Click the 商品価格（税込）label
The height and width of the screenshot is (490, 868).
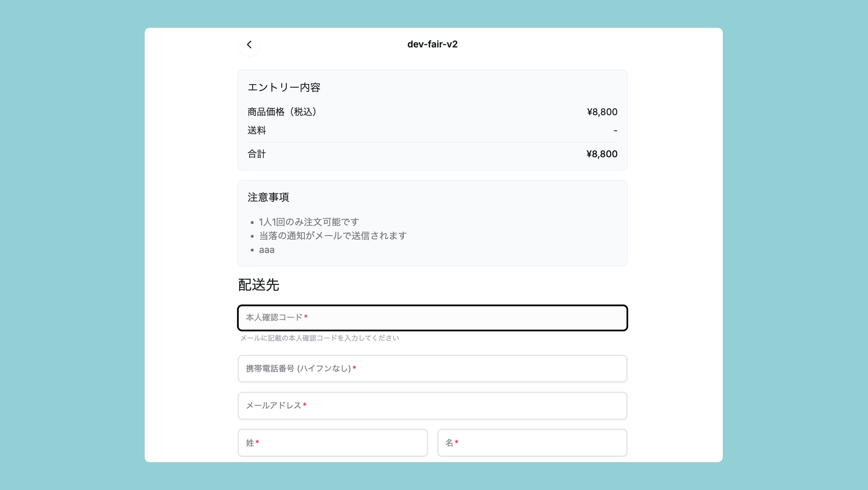(282, 112)
